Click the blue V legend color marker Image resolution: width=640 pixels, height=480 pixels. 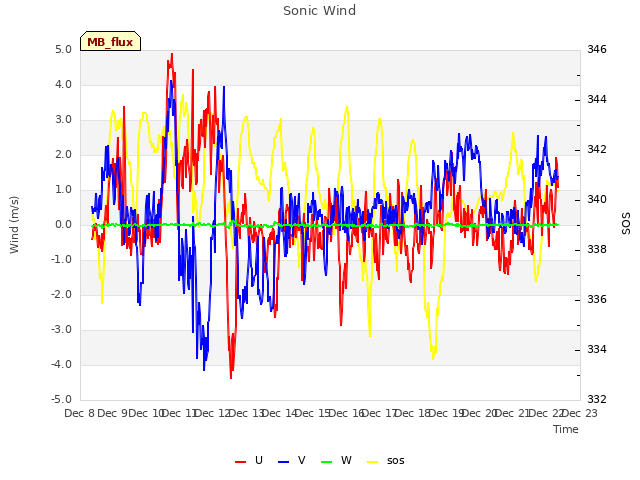point(283,462)
